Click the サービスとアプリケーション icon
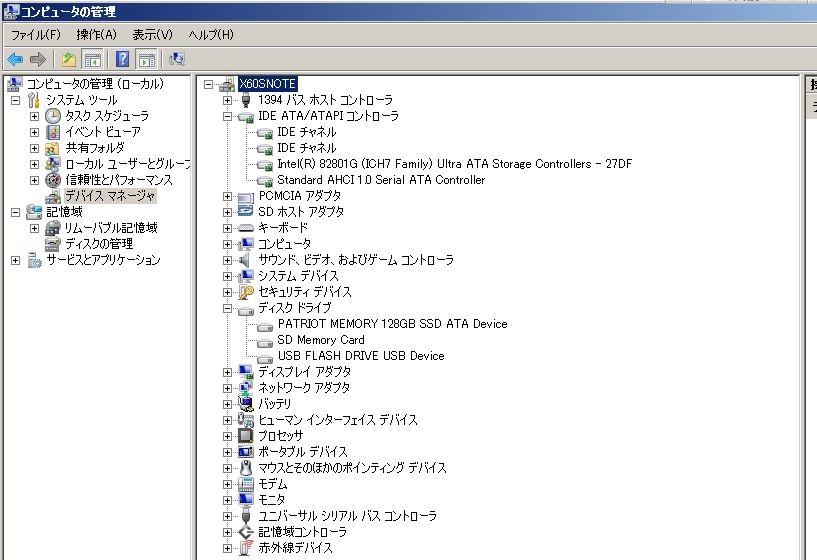The width and height of the screenshot is (817, 560). pyautogui.click(x=34, y=260)
